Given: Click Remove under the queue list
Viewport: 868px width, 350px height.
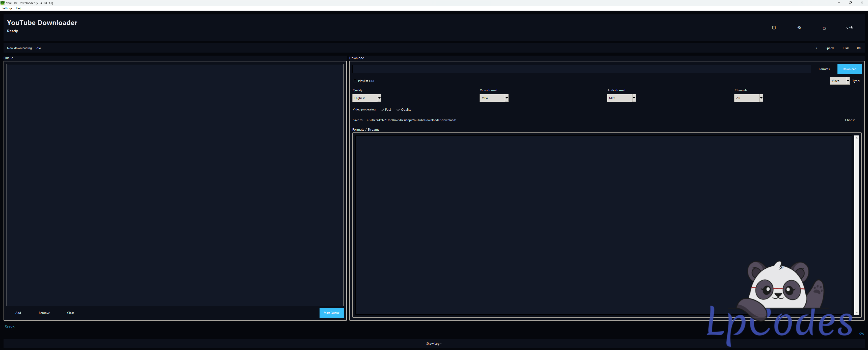Looking at the screenshot, I should [44, 313].
